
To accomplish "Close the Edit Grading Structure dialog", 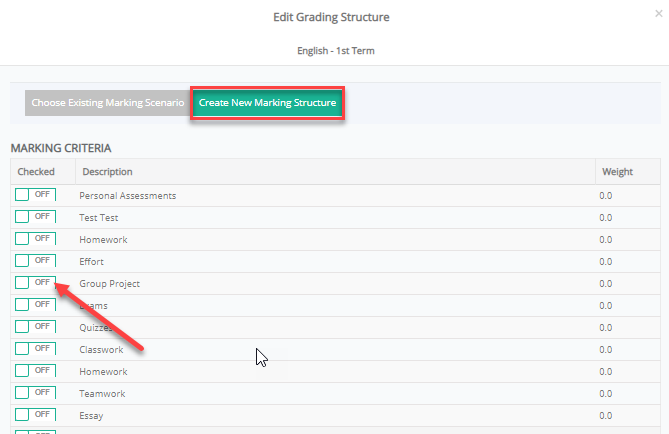I will click(659, 14).
